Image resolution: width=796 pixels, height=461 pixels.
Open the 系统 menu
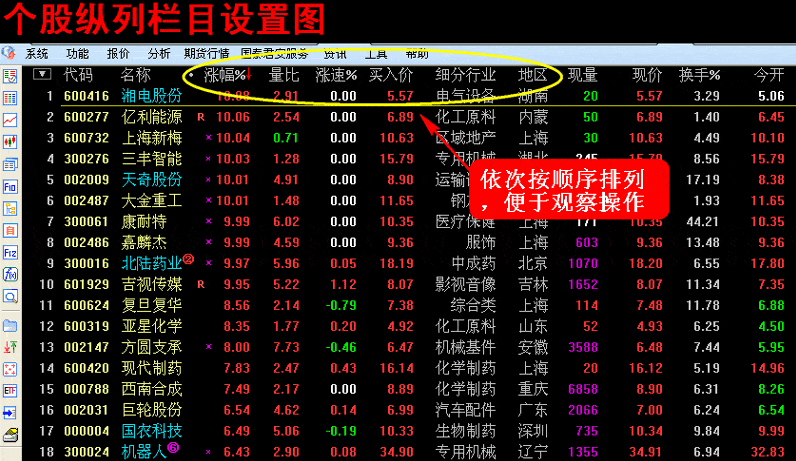point(37,54)
